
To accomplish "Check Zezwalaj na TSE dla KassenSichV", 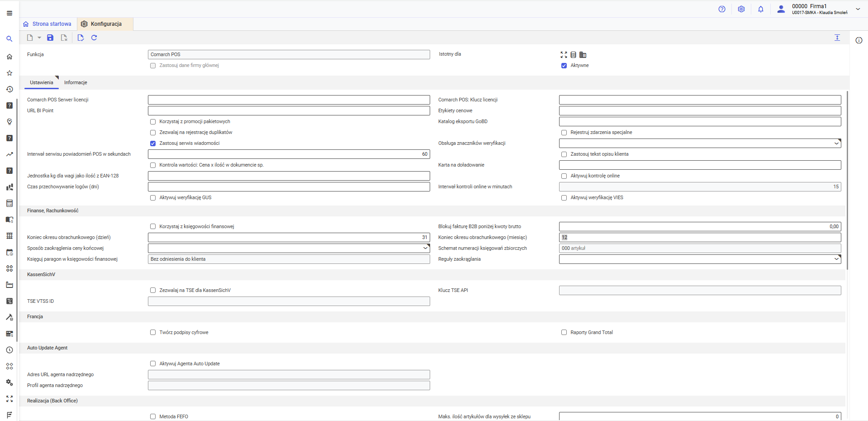I will coord(153,291).
